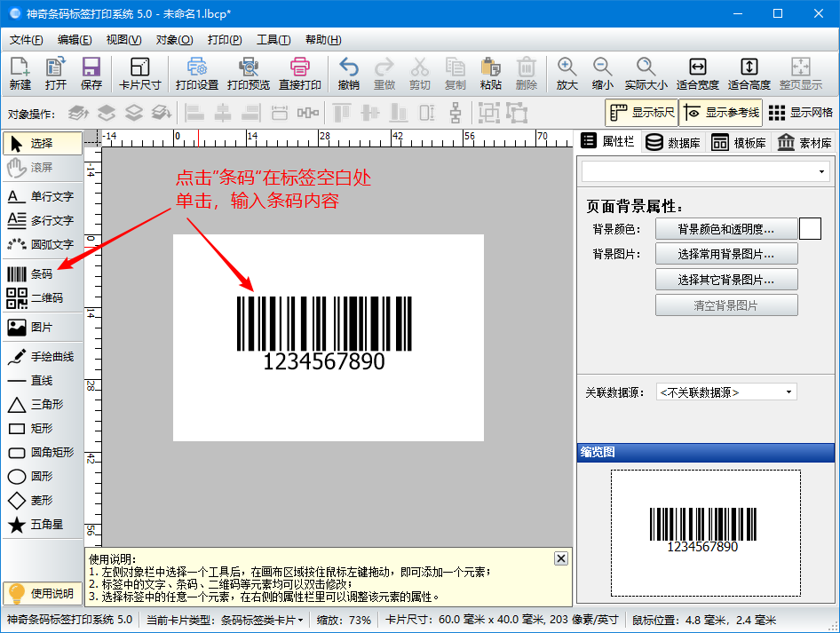Open the 对象(O) menu
Viewport: 840px width, 633px height.
174,40
